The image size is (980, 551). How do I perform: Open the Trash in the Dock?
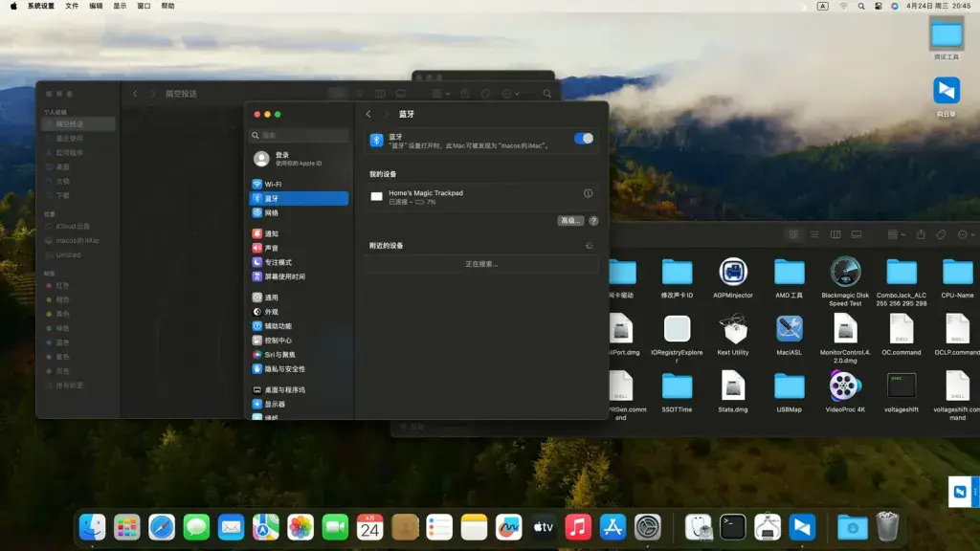tap(887, 527)
